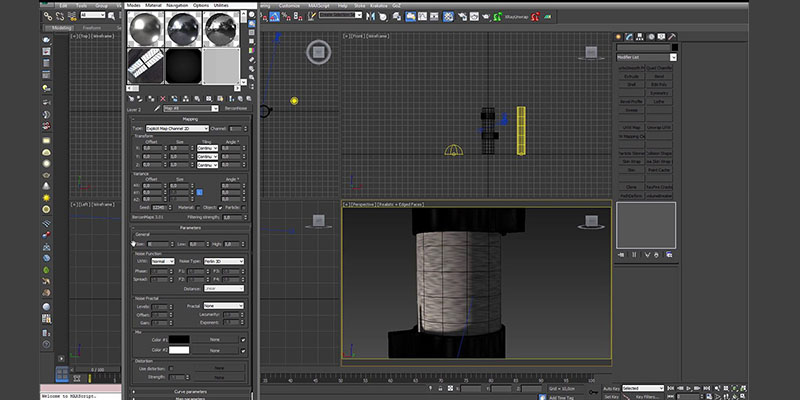Toggle the Auto Key button
Screen dimensions: 800x400
[611, 388]
